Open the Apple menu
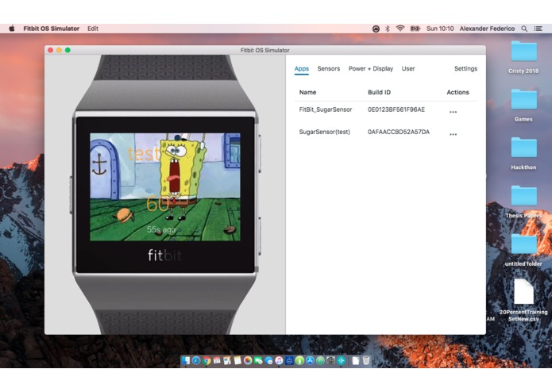 pyautogui.click(x=12, y=29)
